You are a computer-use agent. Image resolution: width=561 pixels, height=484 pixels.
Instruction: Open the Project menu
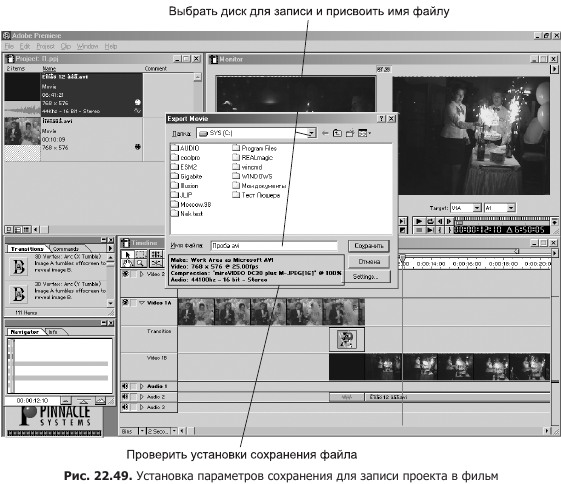[45, 47]
